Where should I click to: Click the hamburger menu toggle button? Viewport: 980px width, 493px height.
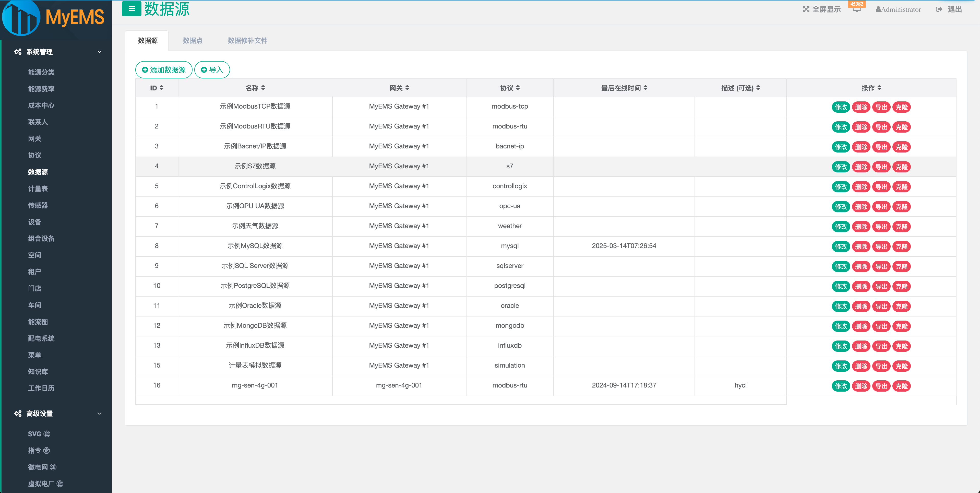131,9
